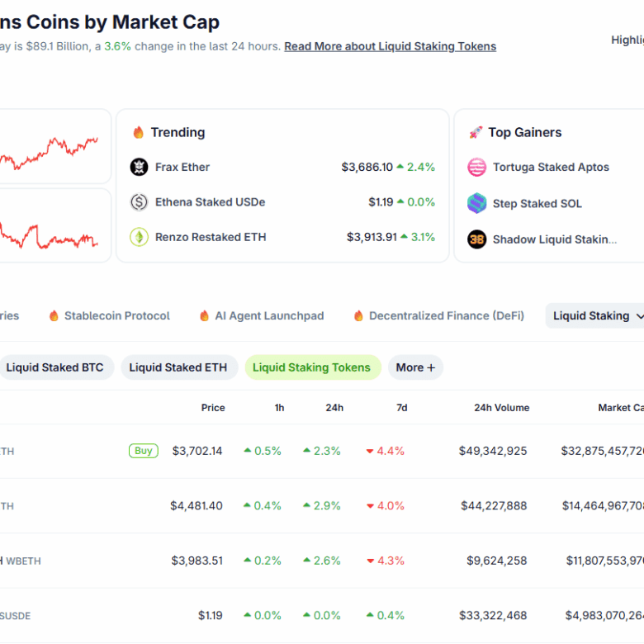The height and width of the screenshot is (644, 644).
Task: Open the Renzo Restaked ETH trending link
Action: coord(211,237)
